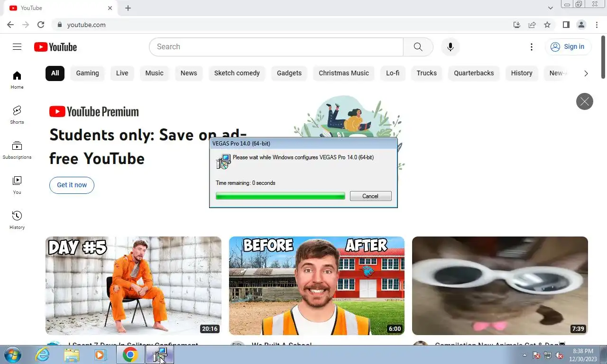Click the YouTube search field
Viewport: 607px width, 364px height.
276,47
